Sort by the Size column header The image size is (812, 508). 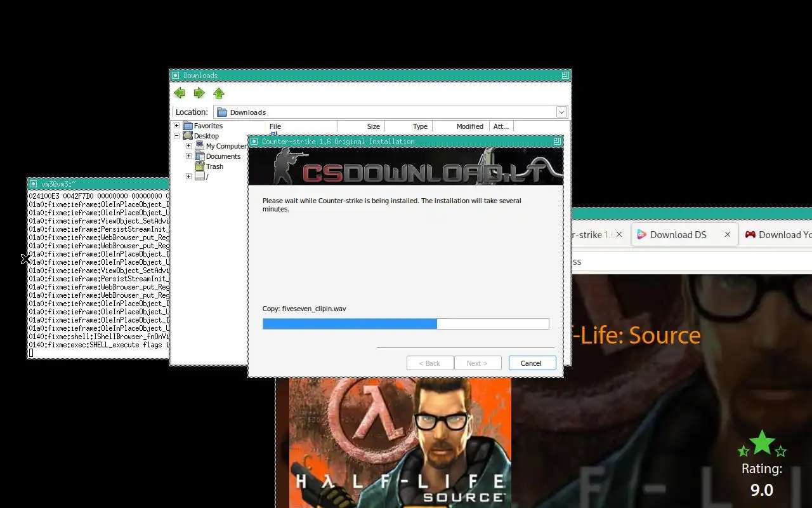pos(361,126)
